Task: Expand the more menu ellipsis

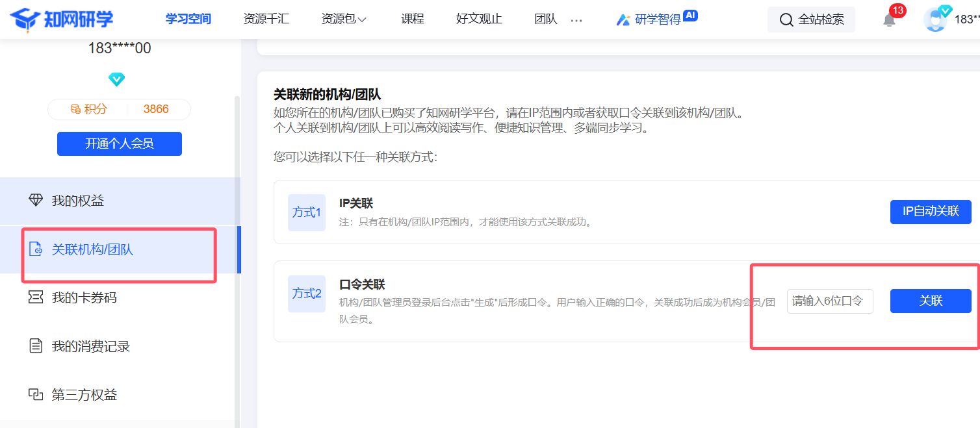Action: point(576,20)
